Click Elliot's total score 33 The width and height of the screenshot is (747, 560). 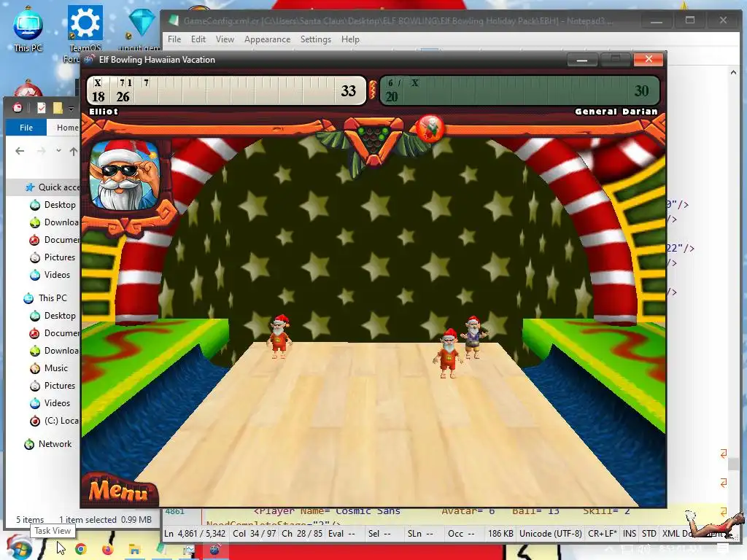coord(349,90)
